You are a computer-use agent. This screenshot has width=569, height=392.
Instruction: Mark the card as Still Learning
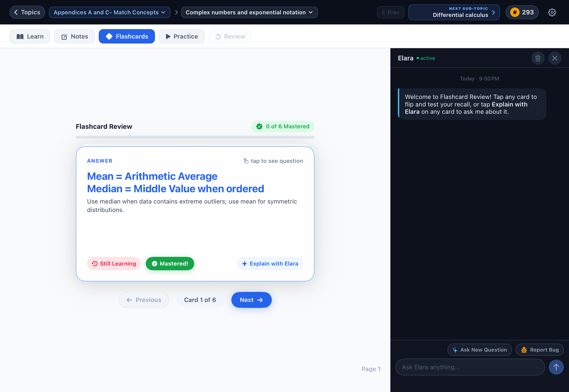[114, 263]
